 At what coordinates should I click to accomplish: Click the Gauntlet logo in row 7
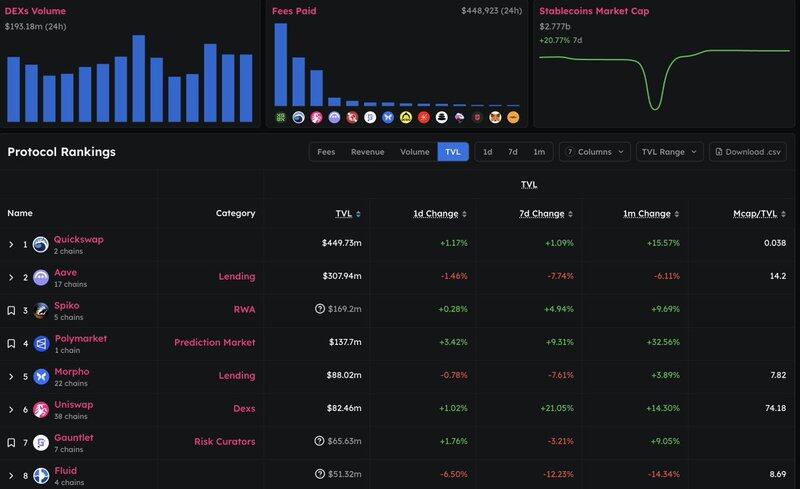pos(41,443)
